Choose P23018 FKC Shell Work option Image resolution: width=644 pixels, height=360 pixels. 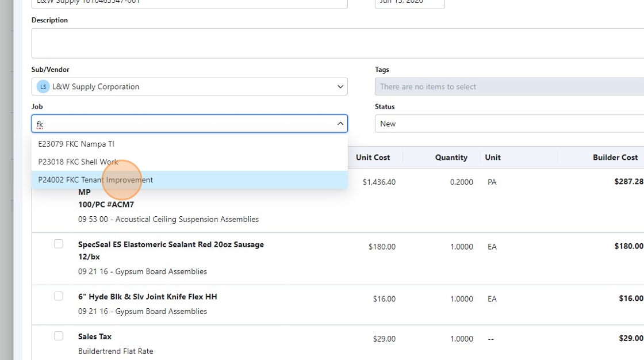[x=78, y=162]
